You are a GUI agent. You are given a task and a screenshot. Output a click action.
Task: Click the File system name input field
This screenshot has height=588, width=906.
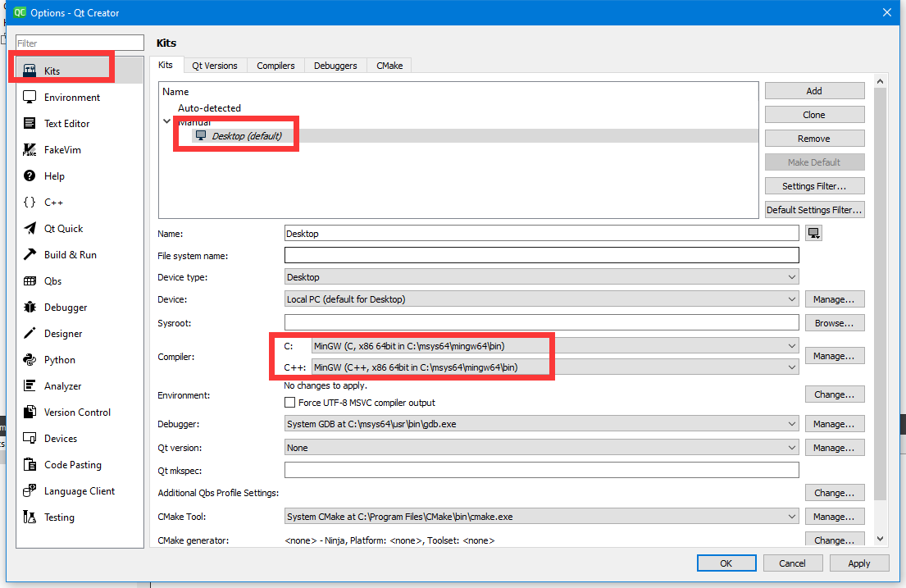click(541, 256)
